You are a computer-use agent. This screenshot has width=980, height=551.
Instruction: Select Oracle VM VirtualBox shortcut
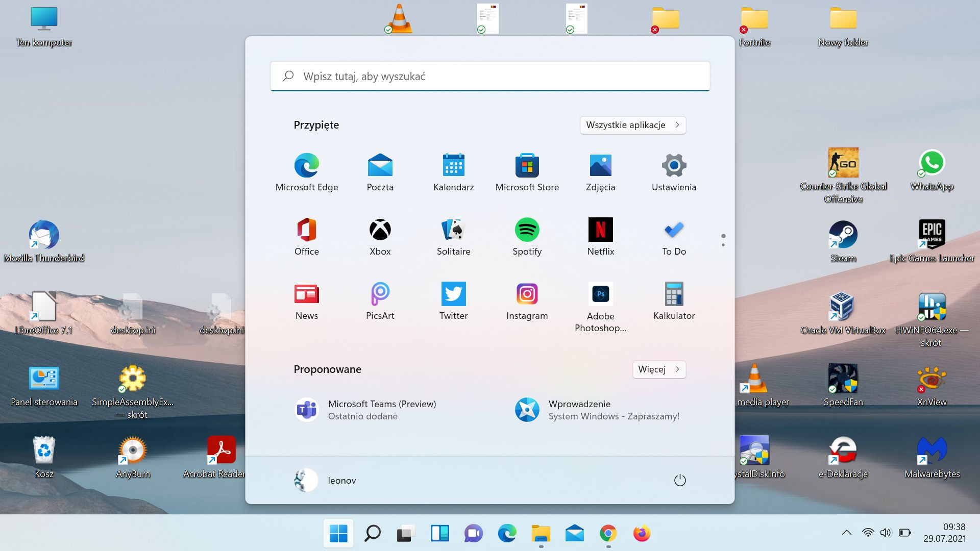tap(843, 313)
